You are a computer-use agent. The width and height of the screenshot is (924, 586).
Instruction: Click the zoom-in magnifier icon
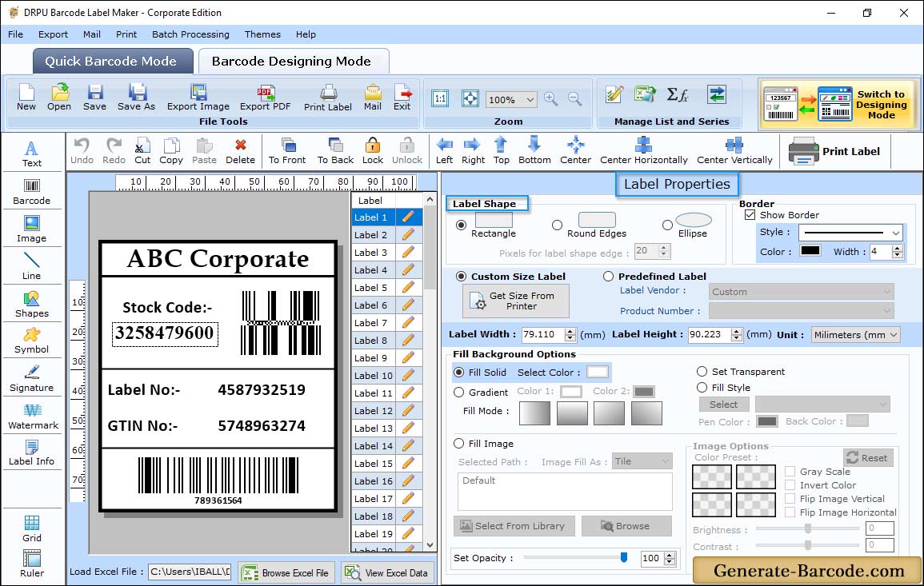(x=551, y=99)
